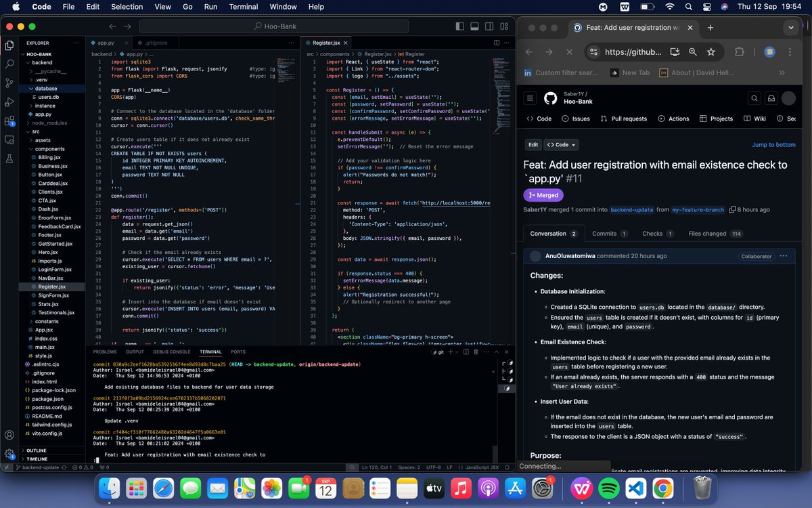812x508 pixels.
Task: Open a new Chrome tab
Action: pyautogui.click(x=710, y=28)
